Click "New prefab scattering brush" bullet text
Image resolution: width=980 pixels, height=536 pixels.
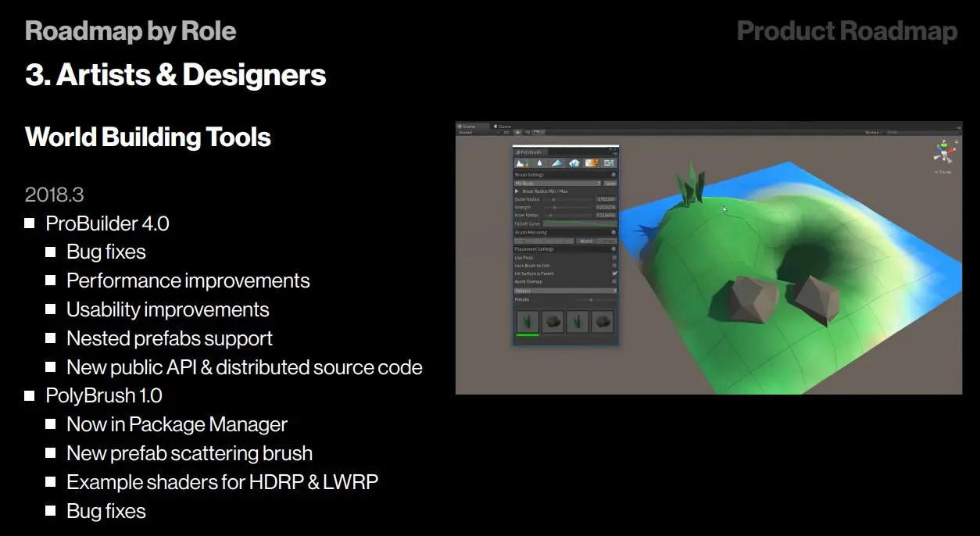(189, 453)
